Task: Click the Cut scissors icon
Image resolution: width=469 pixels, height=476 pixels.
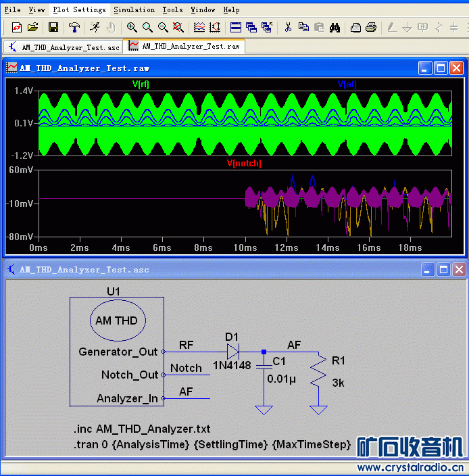Action: (x=288, y=28)
